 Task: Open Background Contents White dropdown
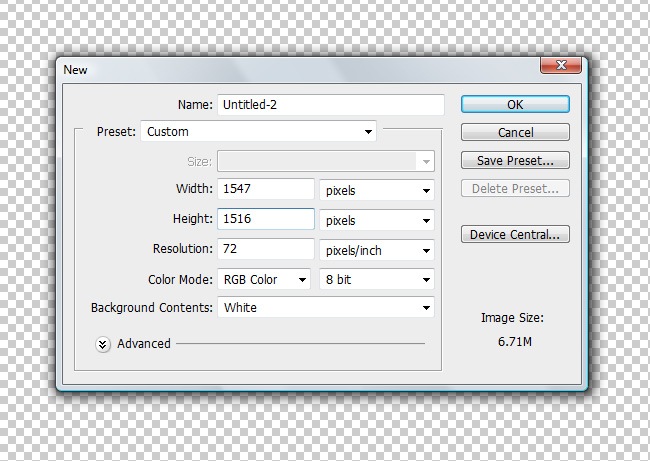click(x=326, y=308)
